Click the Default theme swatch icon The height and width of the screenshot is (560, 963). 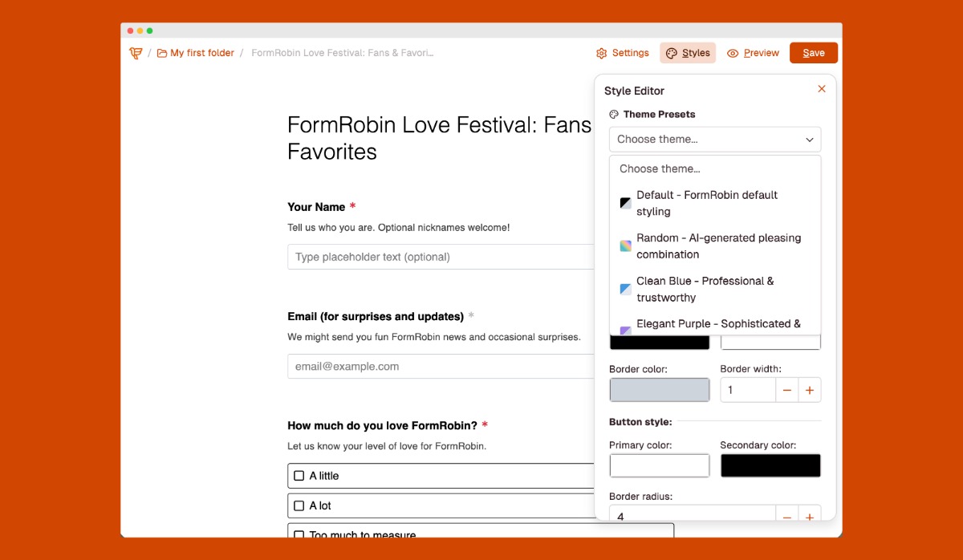pyautogui.click(x=626, y=203)
